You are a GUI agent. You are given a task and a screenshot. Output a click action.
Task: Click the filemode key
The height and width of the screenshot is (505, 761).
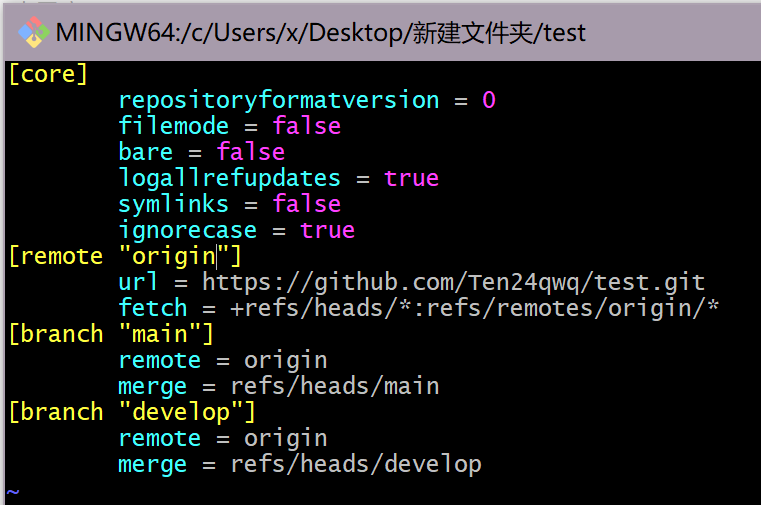pos(174,126)
